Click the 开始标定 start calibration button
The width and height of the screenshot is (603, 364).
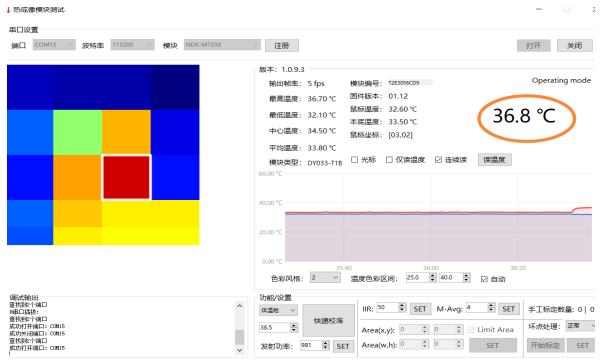click(545, 345)
